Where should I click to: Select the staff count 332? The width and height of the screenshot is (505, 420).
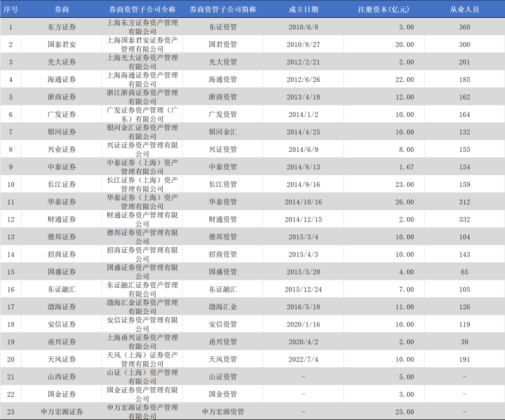(x=464, y=219)
